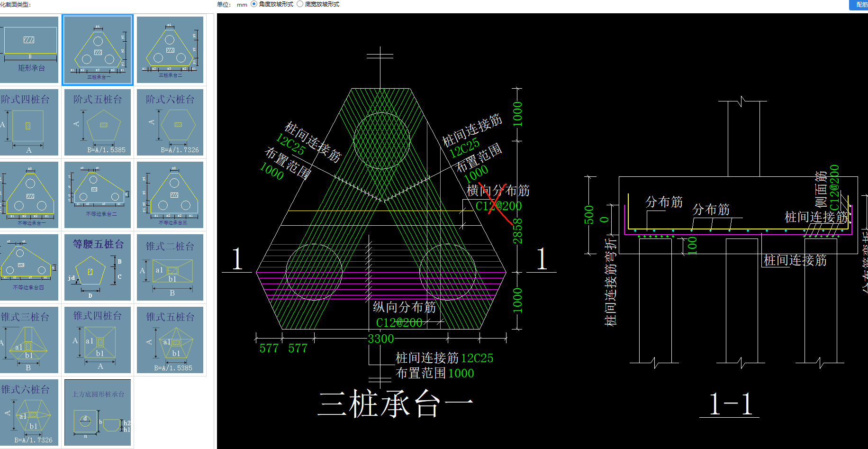This screenshot has height=449, width=868.
Task: Select the 三桩承台一 section type thumbnail
Action: coord(98,50)
